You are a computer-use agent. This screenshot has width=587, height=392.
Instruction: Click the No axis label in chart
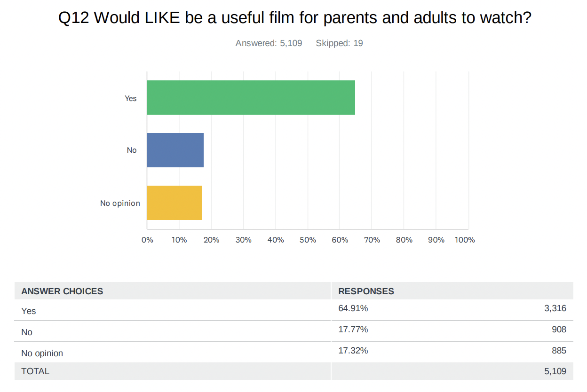click(x=131, y=150)
